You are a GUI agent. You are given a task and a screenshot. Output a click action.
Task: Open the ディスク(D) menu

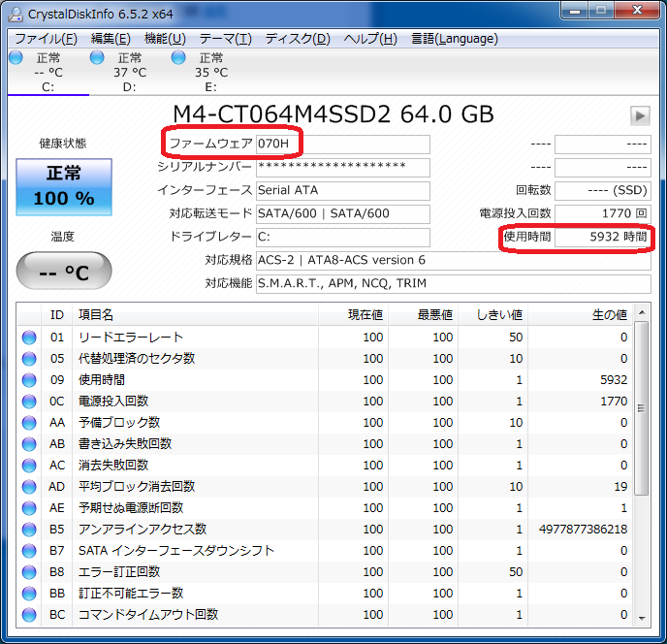tap(298, 39)
